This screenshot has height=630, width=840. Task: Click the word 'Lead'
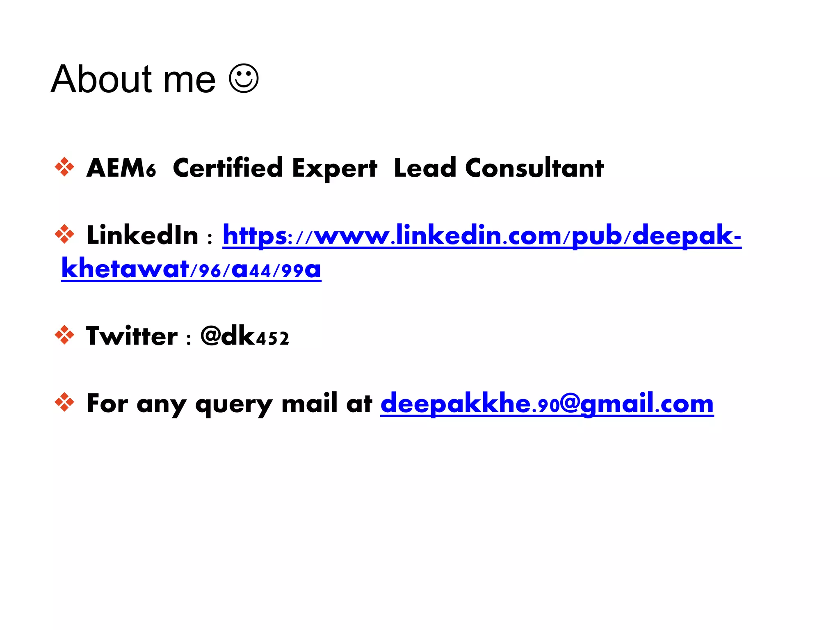click(x=425, y=168)
